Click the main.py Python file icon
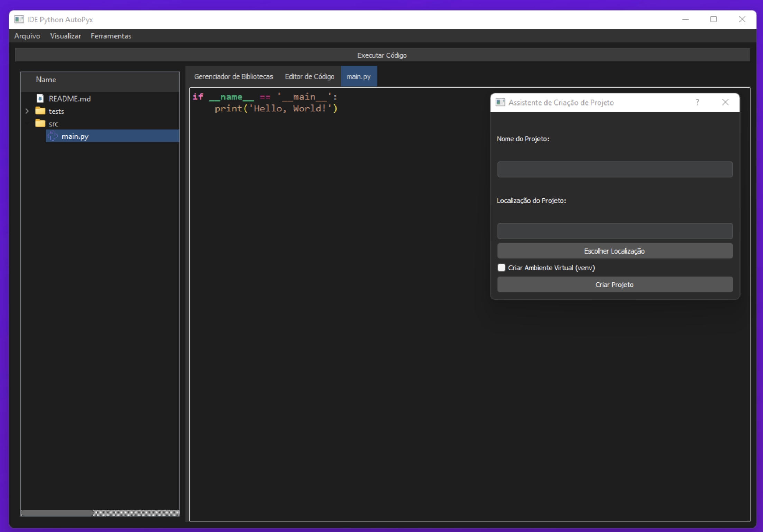This screenshot has width=763, height=532. (x=53, y=136)
